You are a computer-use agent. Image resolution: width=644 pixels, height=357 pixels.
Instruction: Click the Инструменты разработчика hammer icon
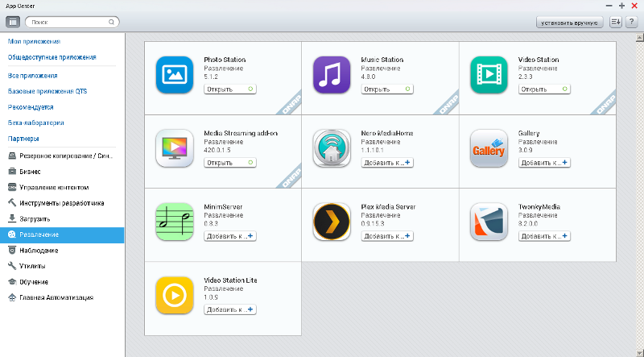point(12,203)
